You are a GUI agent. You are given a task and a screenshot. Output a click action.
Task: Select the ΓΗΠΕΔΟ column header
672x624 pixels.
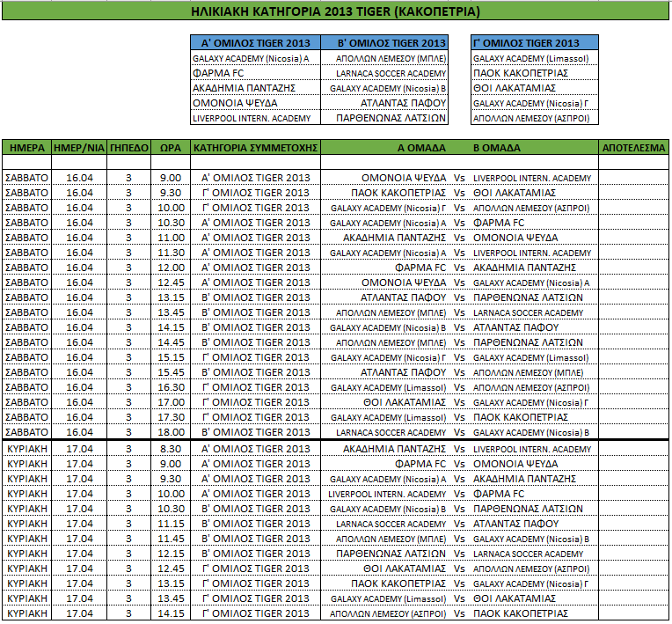click(129, 148)
